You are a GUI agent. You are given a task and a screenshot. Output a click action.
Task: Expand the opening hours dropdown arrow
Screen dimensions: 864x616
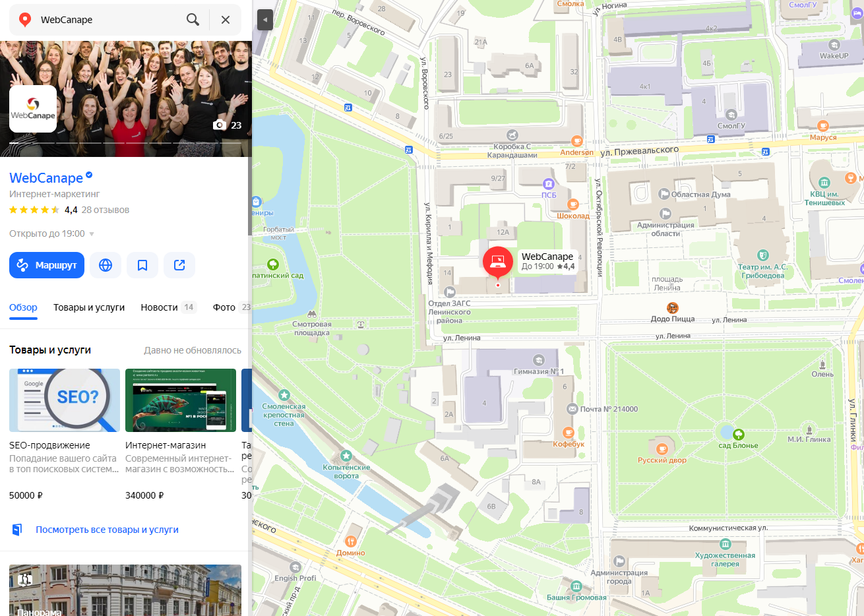(92, 234)
